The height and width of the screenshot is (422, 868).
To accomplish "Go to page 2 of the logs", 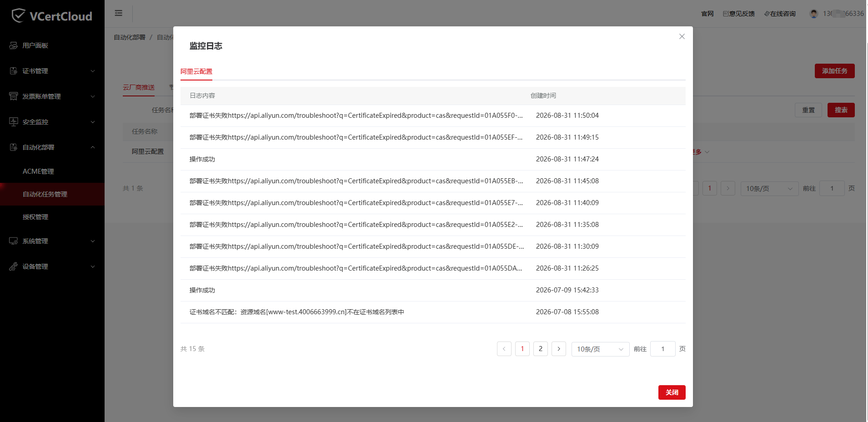I will (541, 349).
